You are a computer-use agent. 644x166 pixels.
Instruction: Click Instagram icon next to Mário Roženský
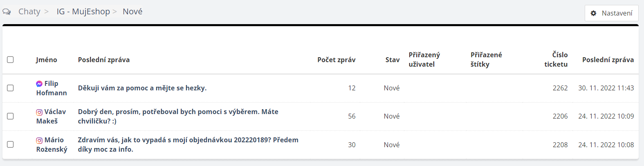(39, 140)
